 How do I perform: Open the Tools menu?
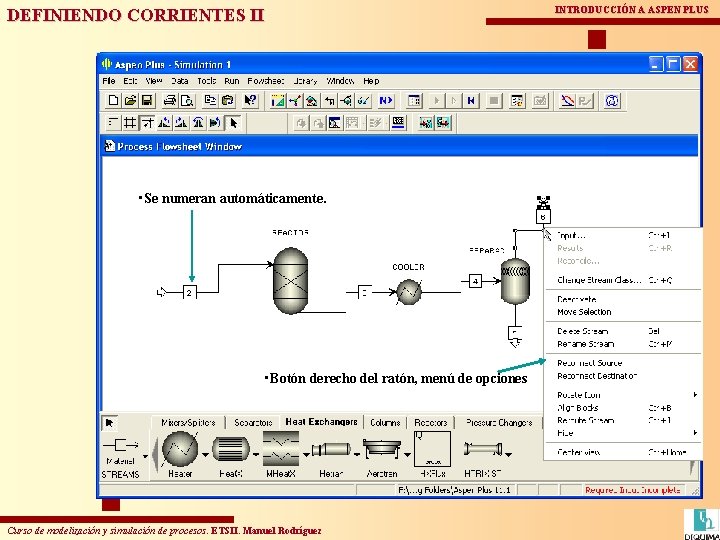pos(207,81)
